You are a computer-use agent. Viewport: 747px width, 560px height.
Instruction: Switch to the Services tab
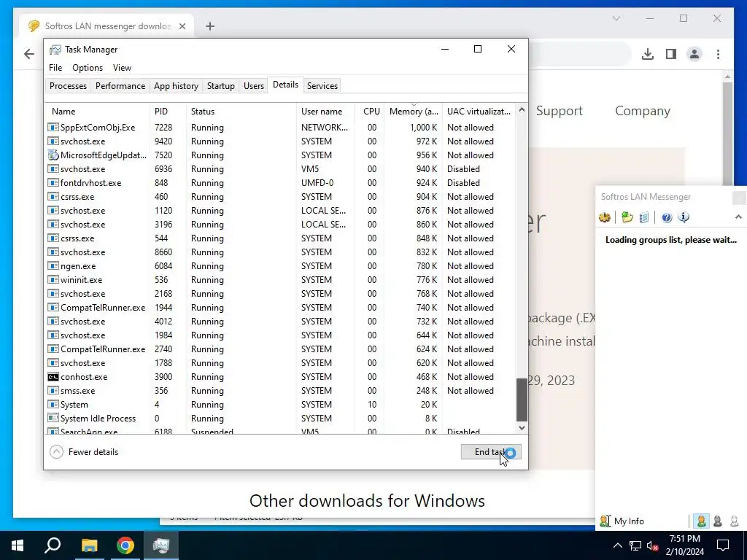[322, 86]
